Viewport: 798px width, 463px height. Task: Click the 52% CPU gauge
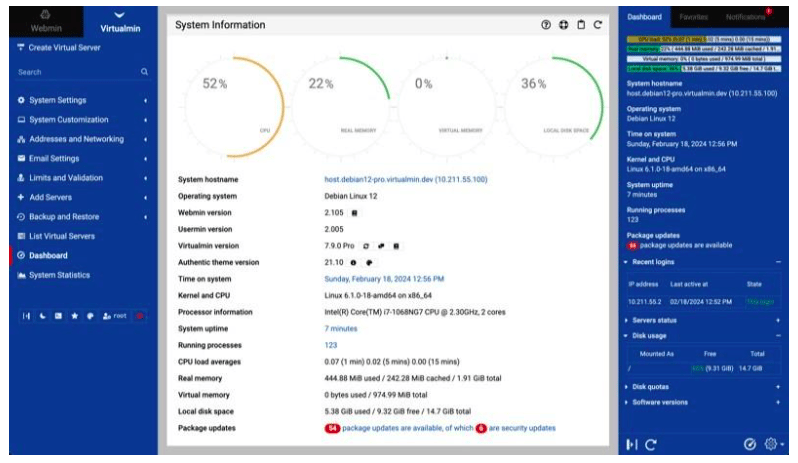[235, 107]
